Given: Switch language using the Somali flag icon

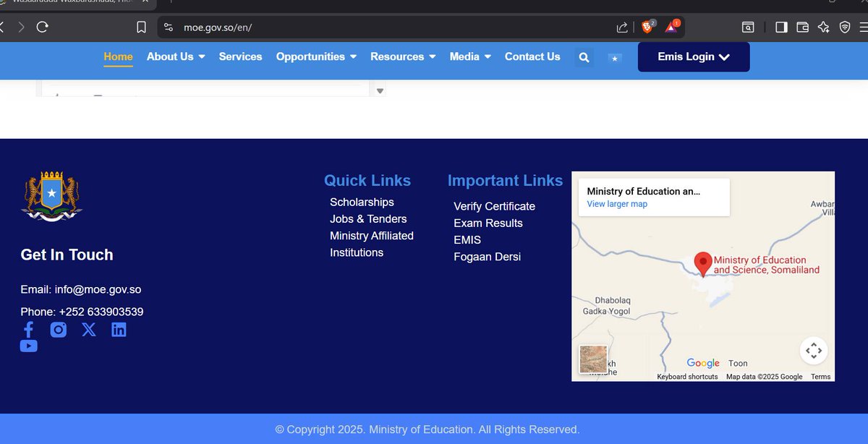Looking at the screenshot, I should 615,58.
